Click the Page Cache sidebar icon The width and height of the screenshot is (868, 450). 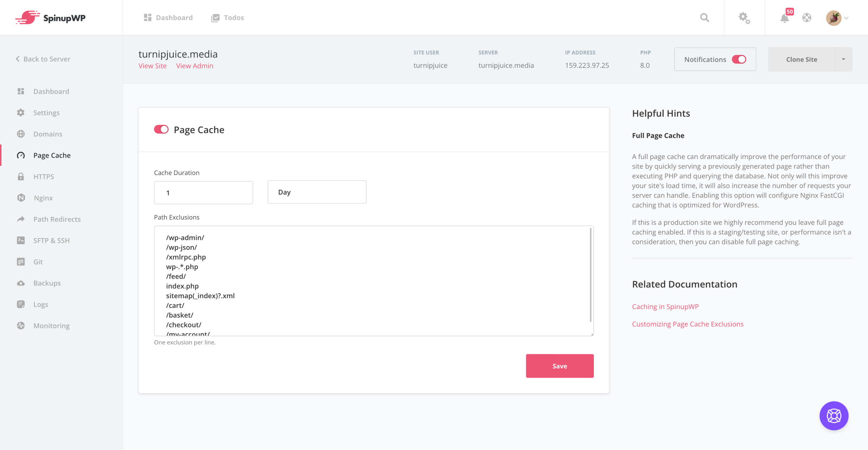click(21, 155)
